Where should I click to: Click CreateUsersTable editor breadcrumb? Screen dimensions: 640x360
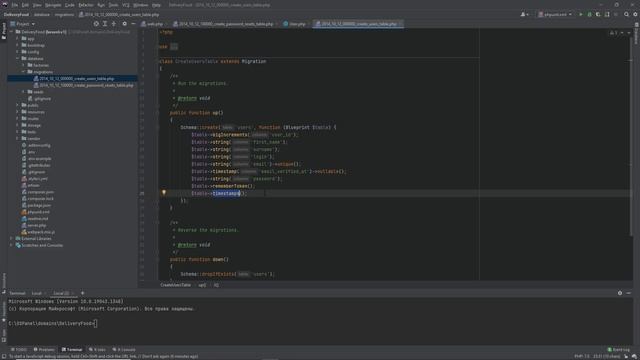(176, 285)
